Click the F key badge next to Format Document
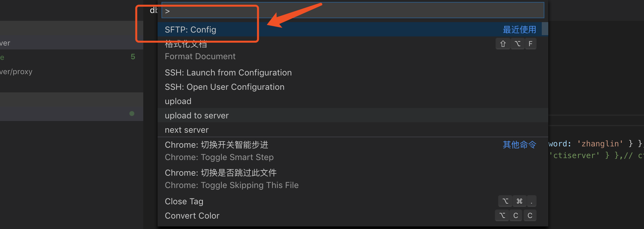 [531, 43]
